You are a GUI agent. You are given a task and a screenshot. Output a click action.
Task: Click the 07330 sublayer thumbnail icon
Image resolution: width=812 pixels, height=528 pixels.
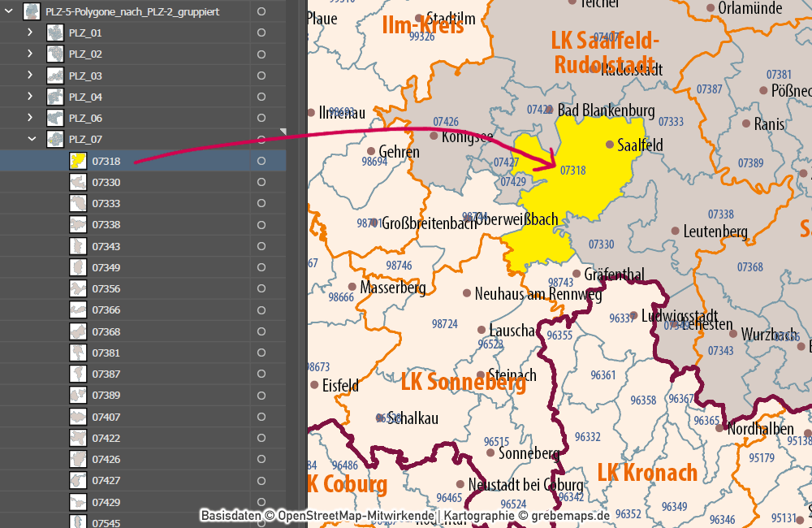click(x=78, y=182)
